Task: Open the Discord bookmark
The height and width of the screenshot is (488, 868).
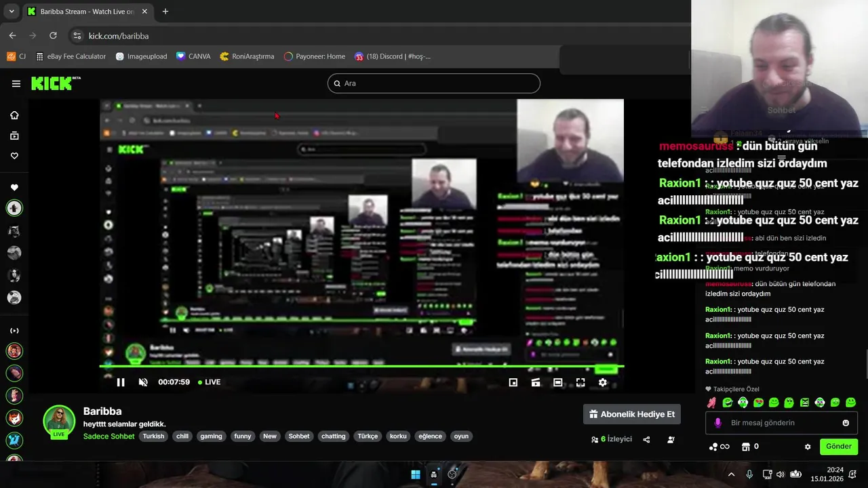Action: 393,56
